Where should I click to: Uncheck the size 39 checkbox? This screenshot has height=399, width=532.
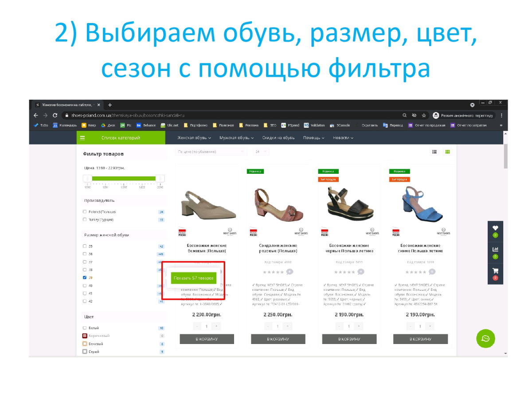click(x=85, y=278)
